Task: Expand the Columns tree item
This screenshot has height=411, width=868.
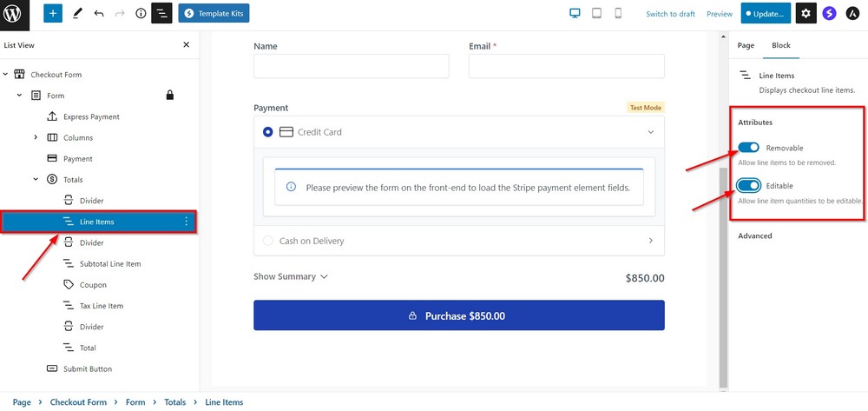Action: (x=36, y=137)
